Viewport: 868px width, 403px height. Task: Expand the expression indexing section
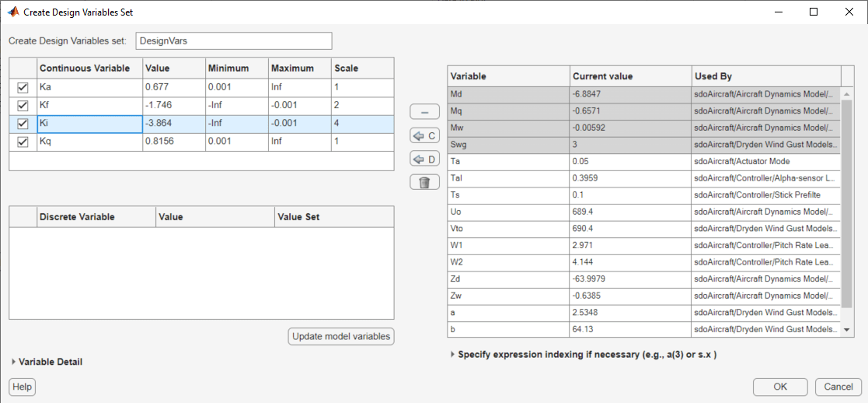coord(452,355)
